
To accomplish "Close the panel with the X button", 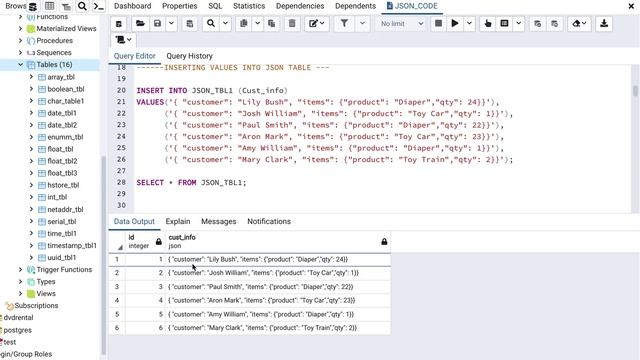I will click(x=631, y=6).
